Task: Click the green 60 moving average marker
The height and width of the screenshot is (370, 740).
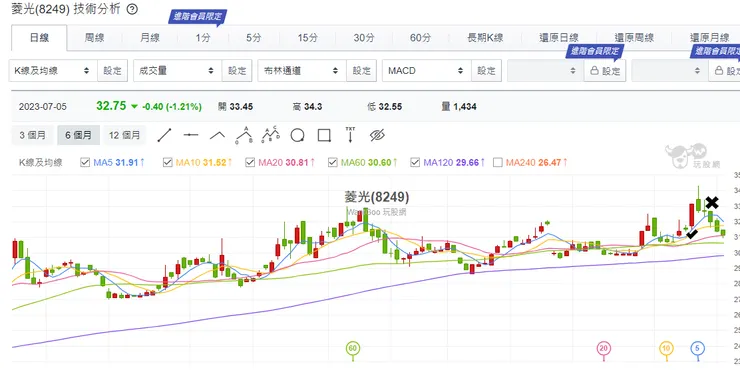Action: coord(353,349)
